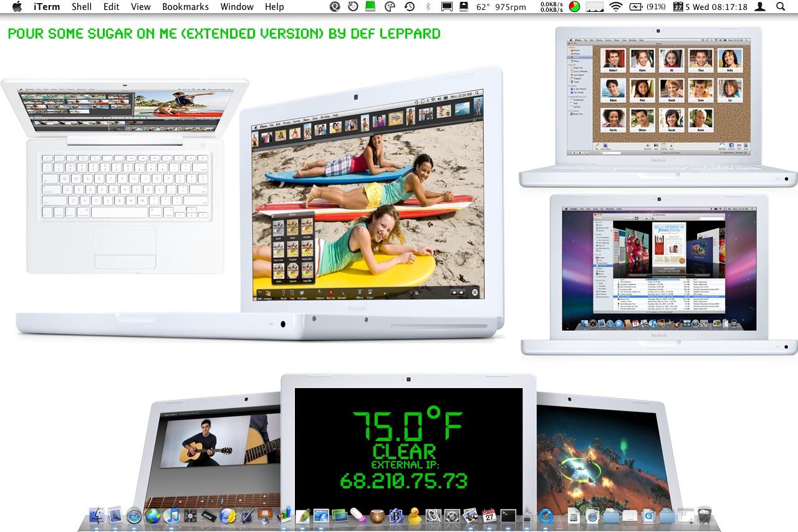798x532 pixels.
Task: Click the now-playing song title text
Action: click(x=224, y=34)
